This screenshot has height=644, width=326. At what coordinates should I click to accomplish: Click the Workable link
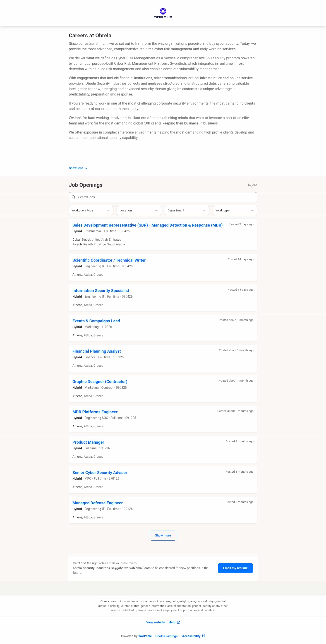[x=145, y=636]
